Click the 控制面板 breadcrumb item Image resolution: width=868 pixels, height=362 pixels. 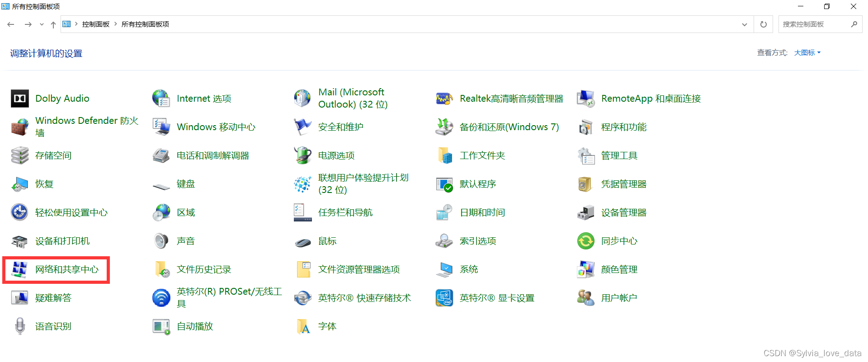(96, 24)
